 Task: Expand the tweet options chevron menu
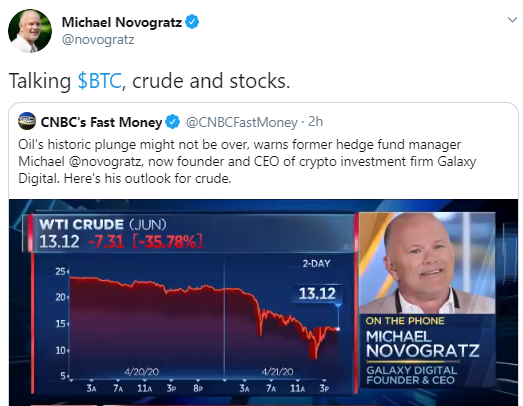(x=512, y=20)
